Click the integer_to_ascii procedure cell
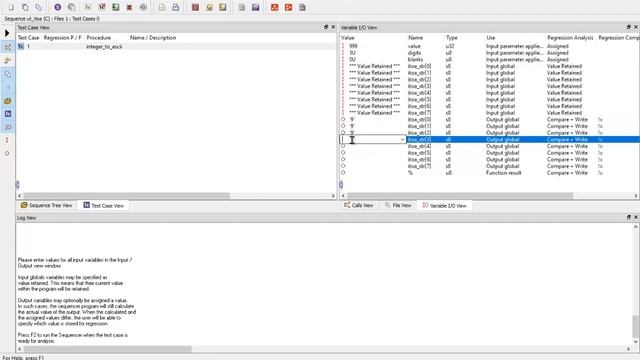640x360 pixels. 104,47
